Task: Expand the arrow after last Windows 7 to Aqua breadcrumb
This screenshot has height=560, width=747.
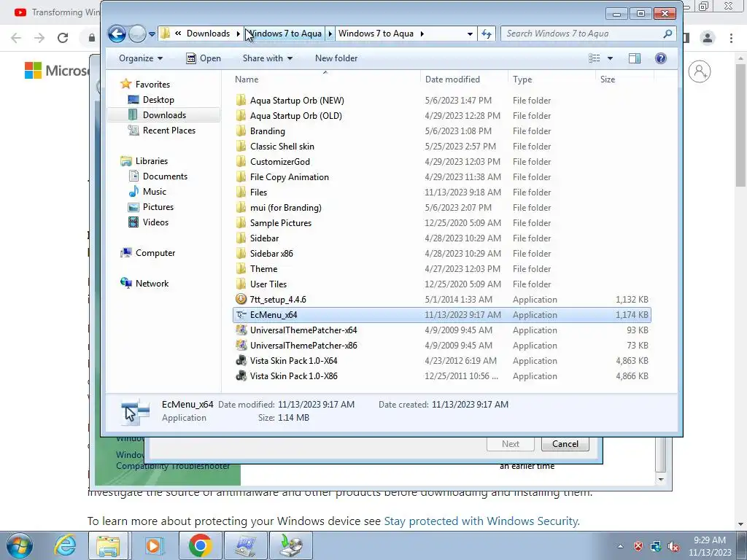Action: tap(422, 34)
